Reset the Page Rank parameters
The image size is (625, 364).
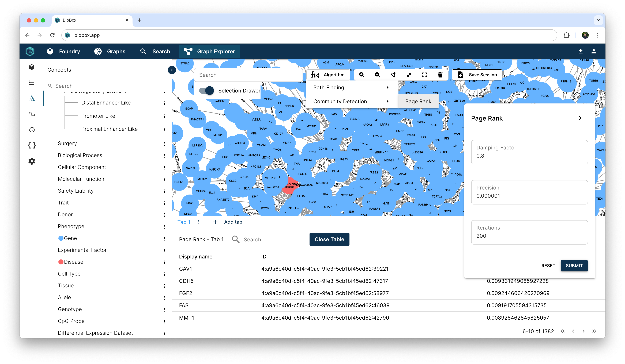tap(548, 266)
